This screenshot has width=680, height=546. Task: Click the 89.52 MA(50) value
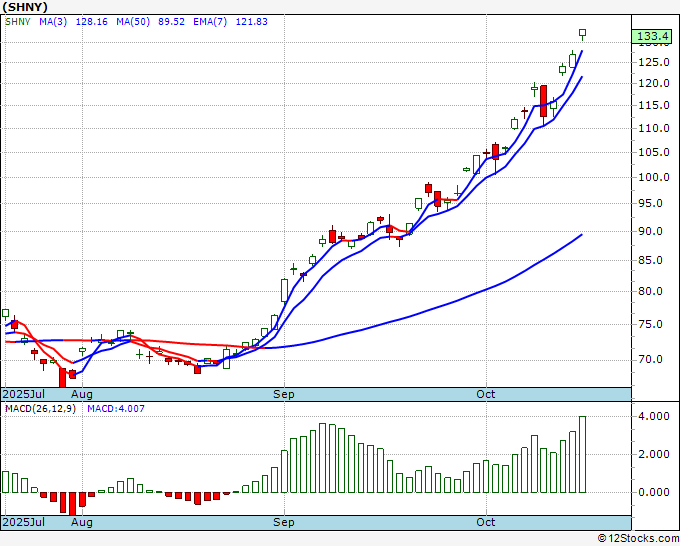[171, 22]
